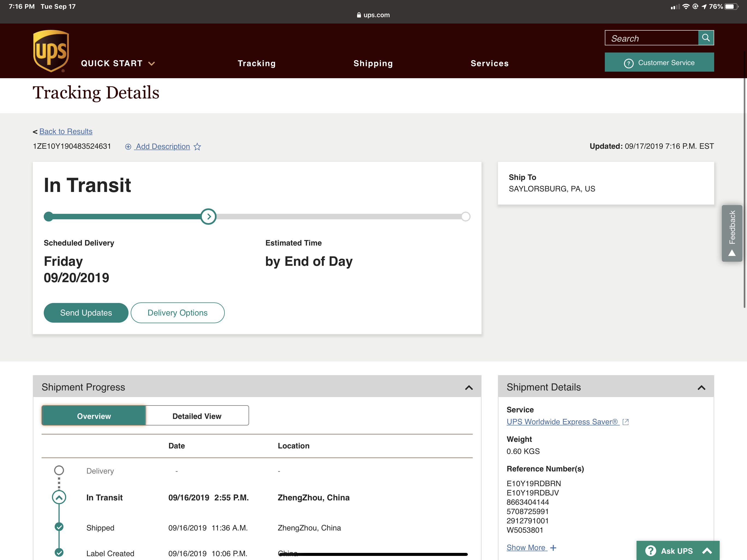Click the UPS shield logo
The width and height of the screenshot is (747, 560).
click(51, 51)
